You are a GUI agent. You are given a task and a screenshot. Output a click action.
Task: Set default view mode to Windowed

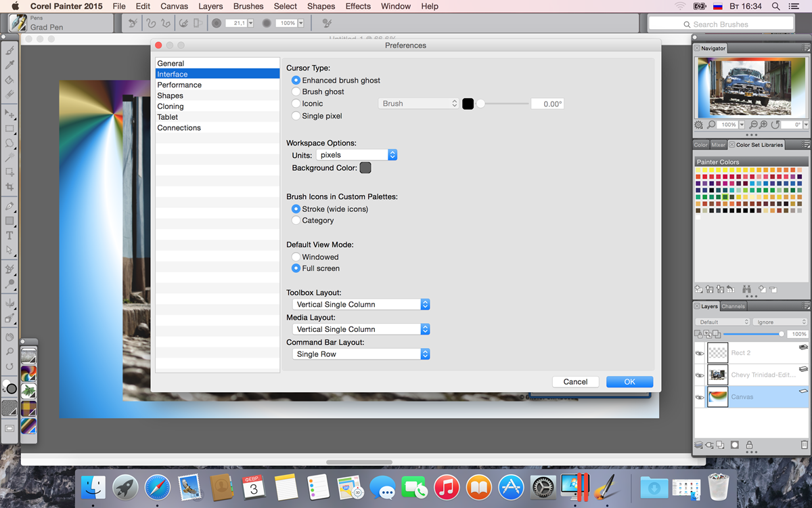(296, 257)
